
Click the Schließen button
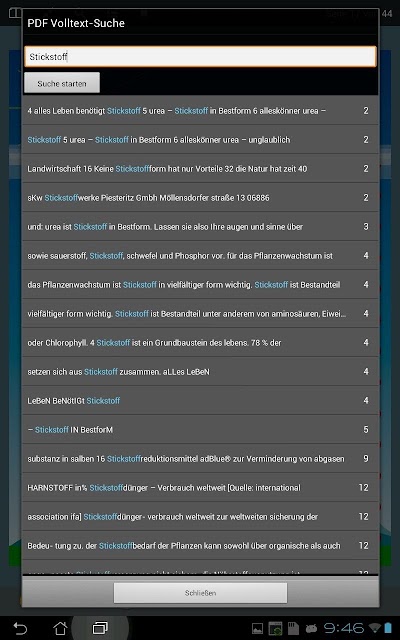coord(200,593)
